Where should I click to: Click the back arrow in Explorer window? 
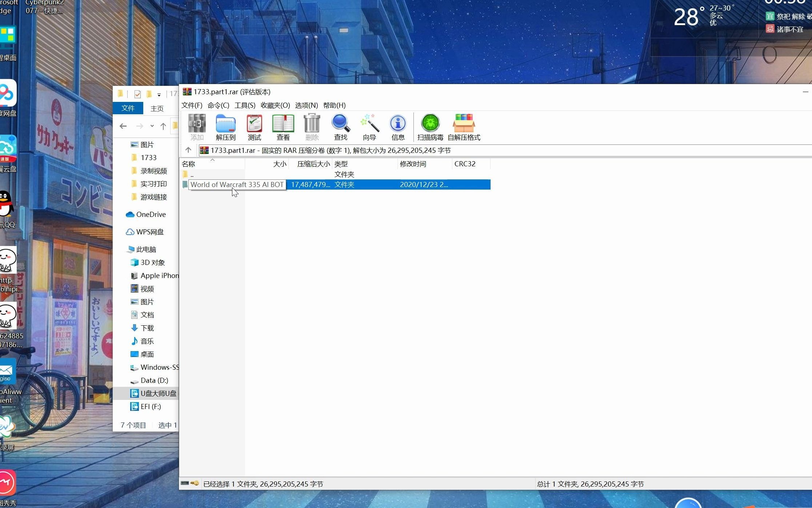click(123, 126)
